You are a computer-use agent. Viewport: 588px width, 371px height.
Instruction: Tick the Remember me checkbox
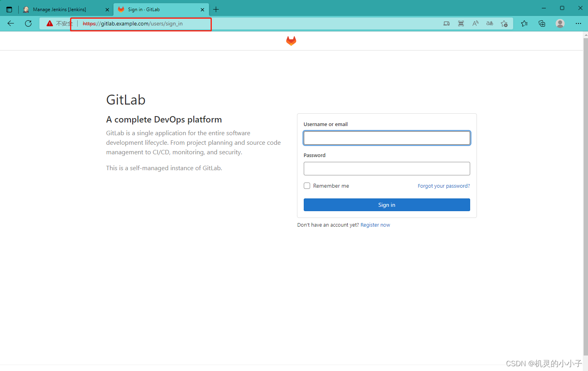pyautogui.click(x=307, y=186)
